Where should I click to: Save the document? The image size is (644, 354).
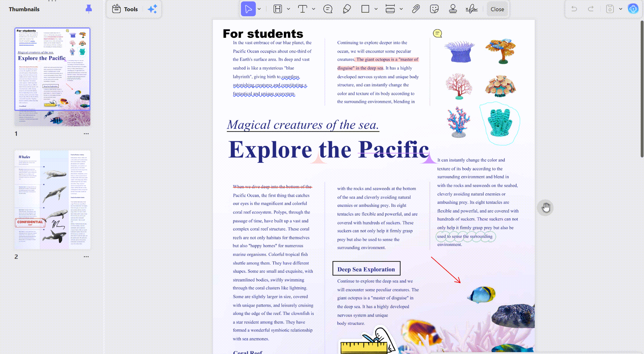[610, 9]
